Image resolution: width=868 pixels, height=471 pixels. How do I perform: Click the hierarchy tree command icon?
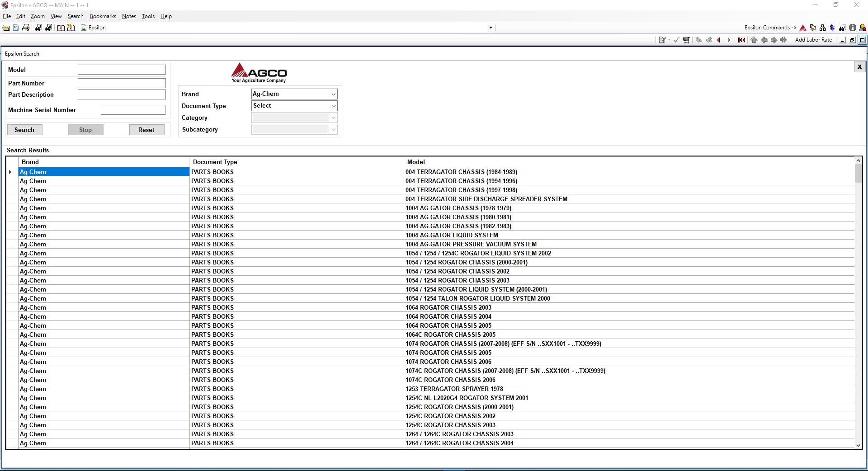point(822,28)
